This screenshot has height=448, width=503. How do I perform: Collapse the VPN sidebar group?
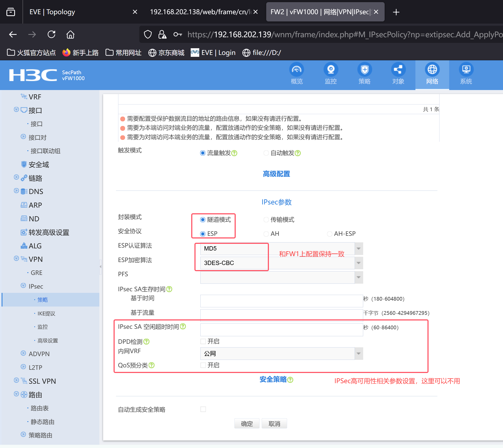tap(16, 258)
